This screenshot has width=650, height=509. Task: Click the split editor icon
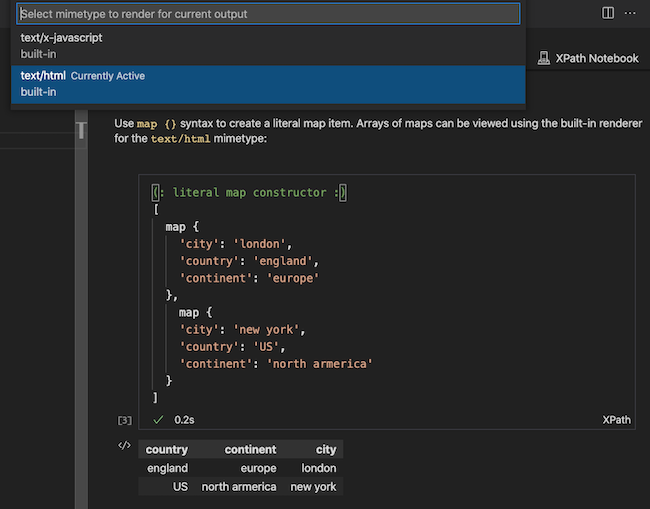607,13
